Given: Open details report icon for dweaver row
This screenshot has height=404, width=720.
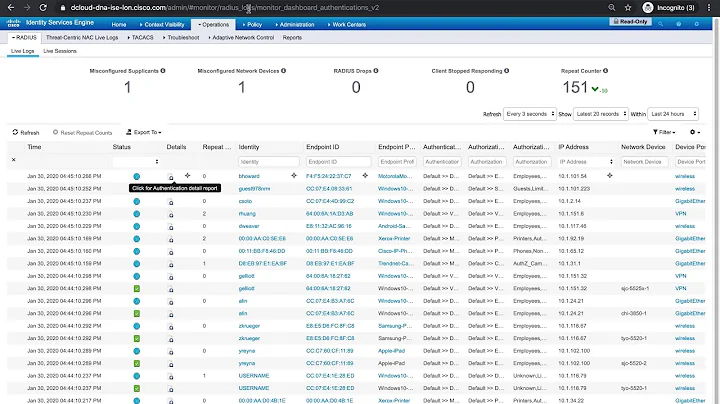Looking at the screenshot, I should pyautogui.click(x=170, y=226).
